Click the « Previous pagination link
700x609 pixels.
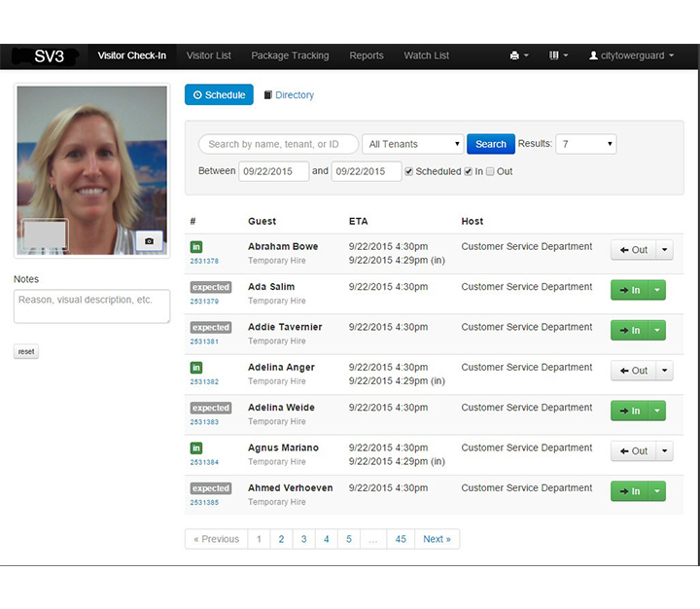[x=217, y=539]
